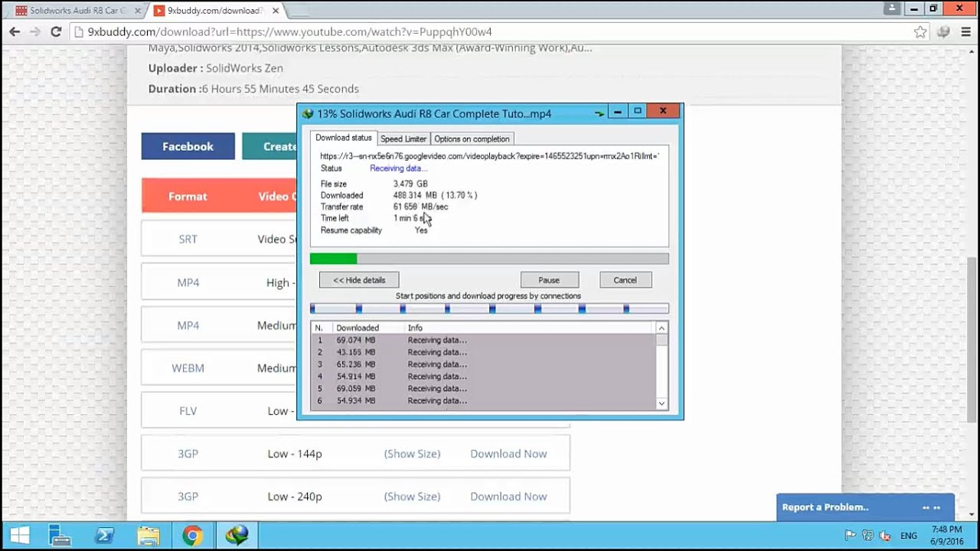Click the Action Center flag in the tray

click(x=850, y=536)
